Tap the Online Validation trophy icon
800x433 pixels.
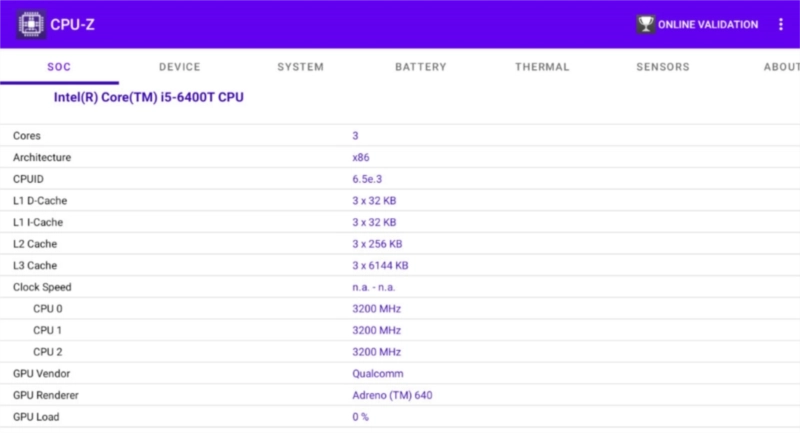[645, 24]
